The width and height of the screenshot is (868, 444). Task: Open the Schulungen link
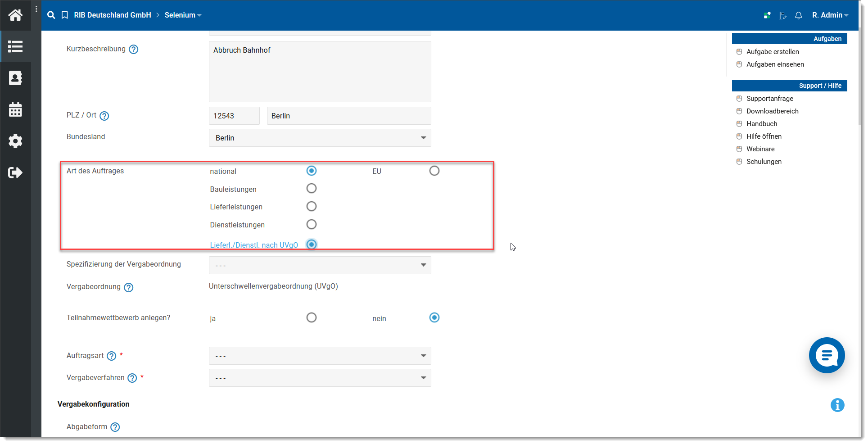click(x=764, y=162)
